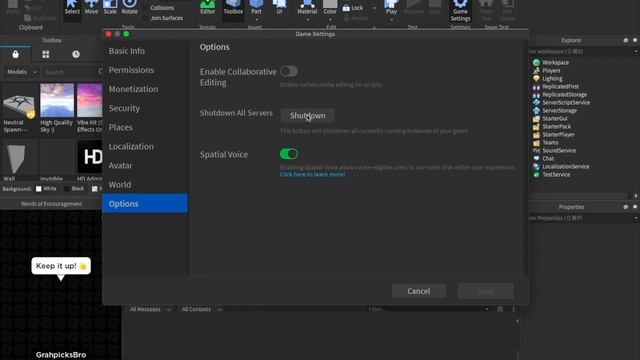Open the Models category dropdown
This screenshot has height=360, width=640.
click(x=21, y=72)
